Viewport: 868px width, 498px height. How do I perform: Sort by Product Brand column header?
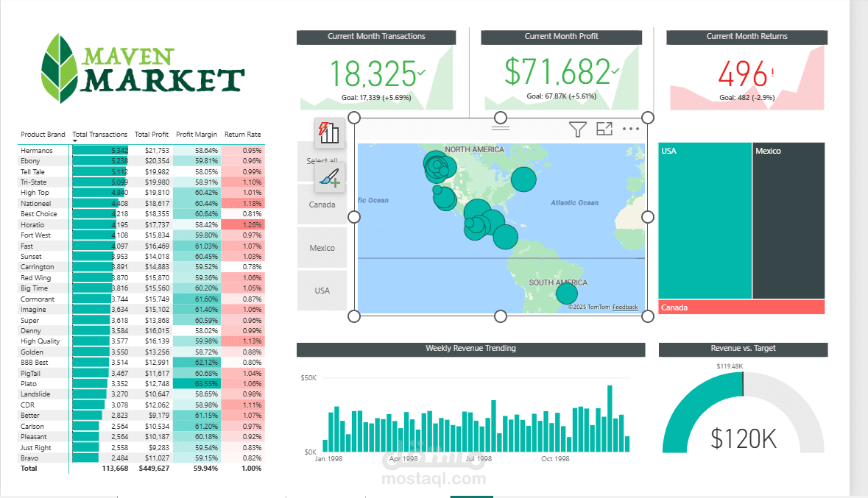(x=43, y=135)
